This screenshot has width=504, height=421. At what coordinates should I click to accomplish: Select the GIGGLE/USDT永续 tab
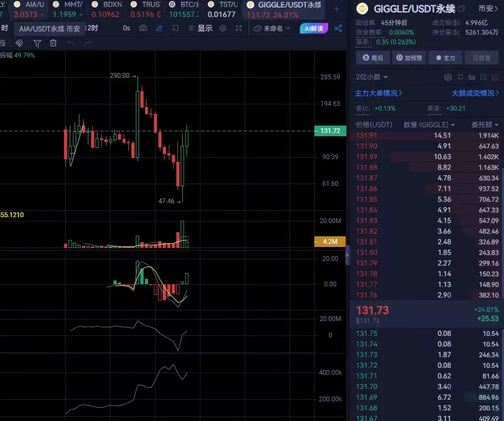click(x=284, y=9)
